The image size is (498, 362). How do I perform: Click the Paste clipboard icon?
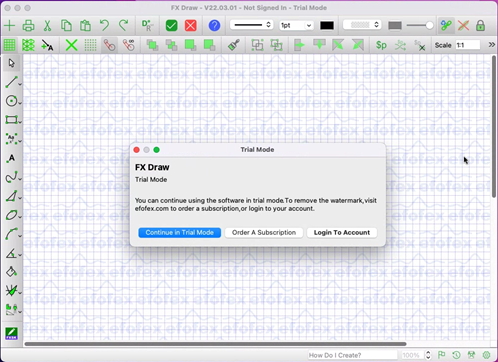coord(85,26)
